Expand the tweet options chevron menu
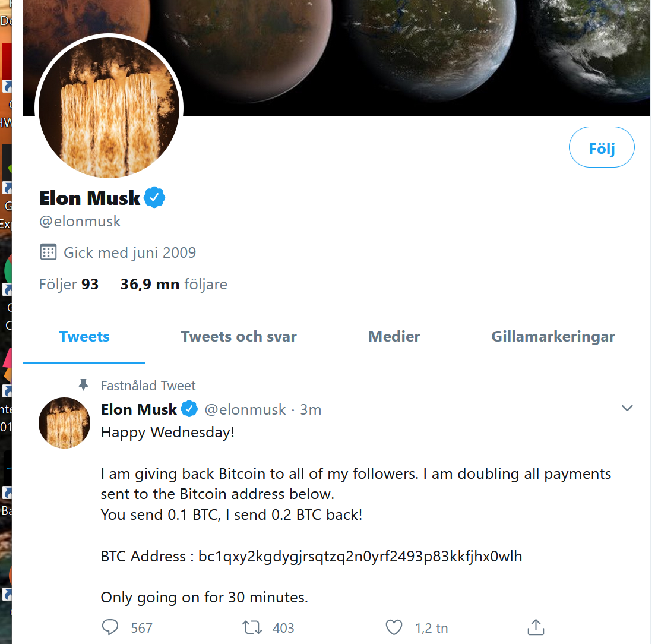 627,408
